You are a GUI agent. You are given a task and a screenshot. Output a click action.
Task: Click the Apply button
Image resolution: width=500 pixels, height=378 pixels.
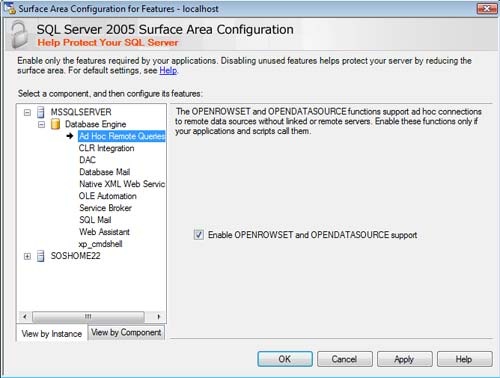click(x=404, y=359)
